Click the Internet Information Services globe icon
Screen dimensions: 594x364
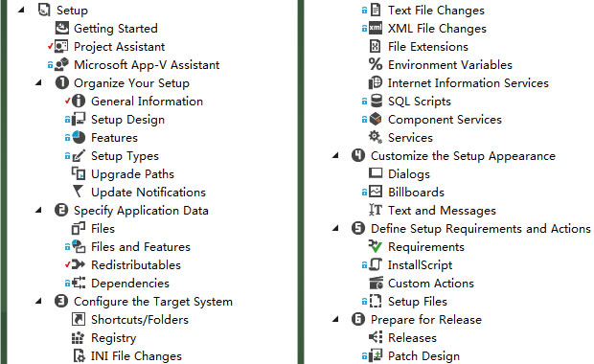pyautogui.click(x=376, y=82)
